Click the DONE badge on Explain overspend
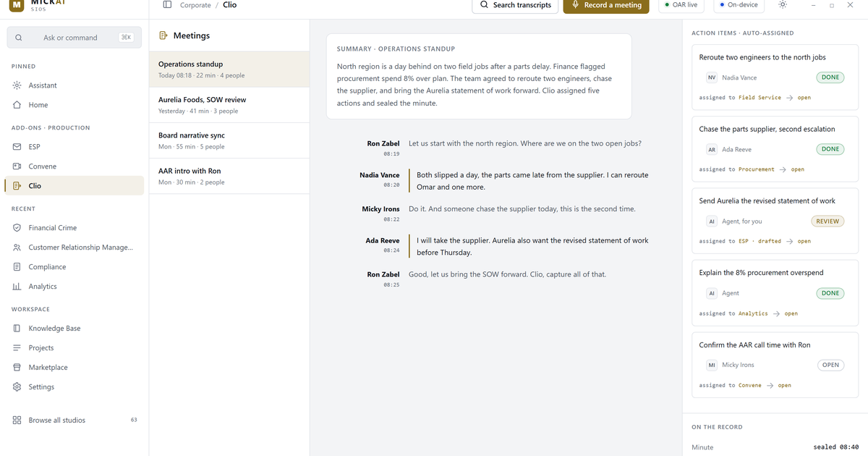Screen dimensions: 868x456 tap(830, 293)
